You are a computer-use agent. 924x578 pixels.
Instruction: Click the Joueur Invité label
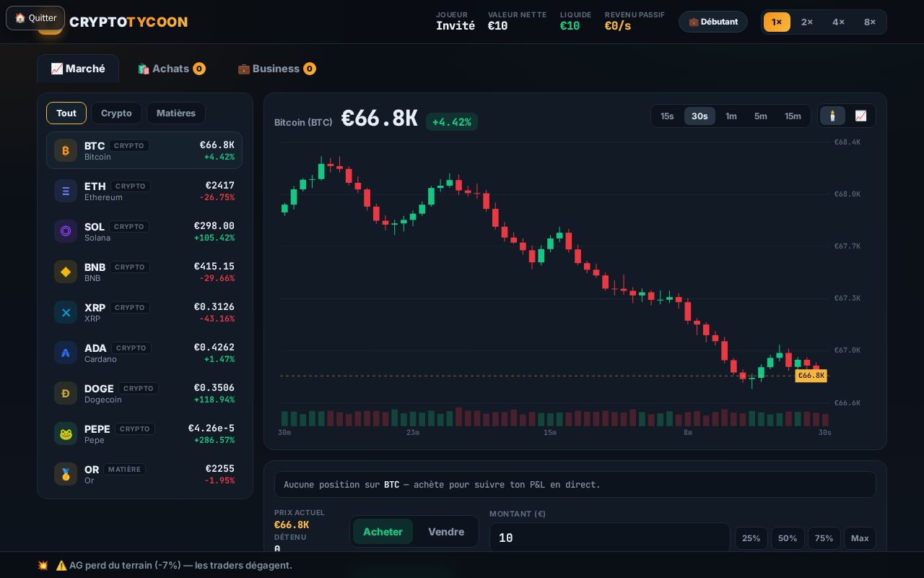click(x=456, y=21)
